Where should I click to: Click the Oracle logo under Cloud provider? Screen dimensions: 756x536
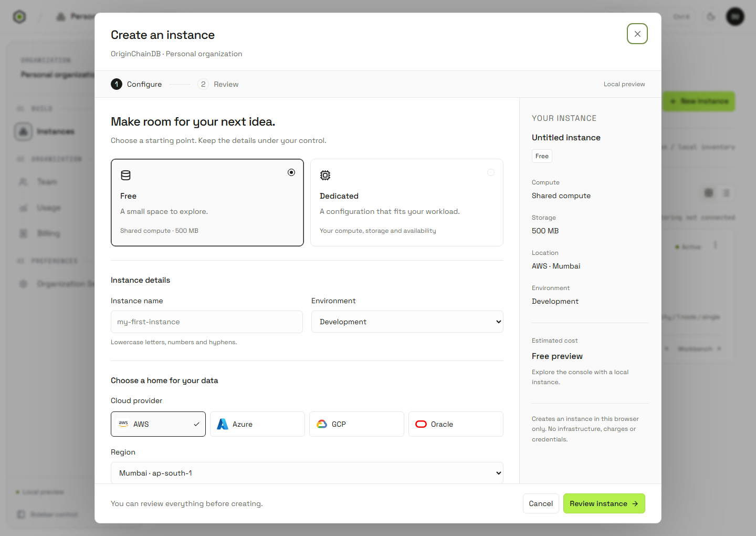421,424
